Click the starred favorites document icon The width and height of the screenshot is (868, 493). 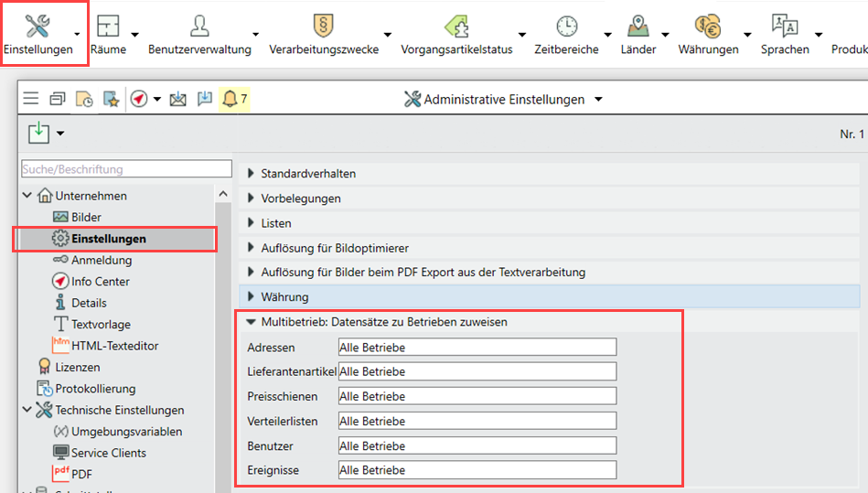point(111,99)
